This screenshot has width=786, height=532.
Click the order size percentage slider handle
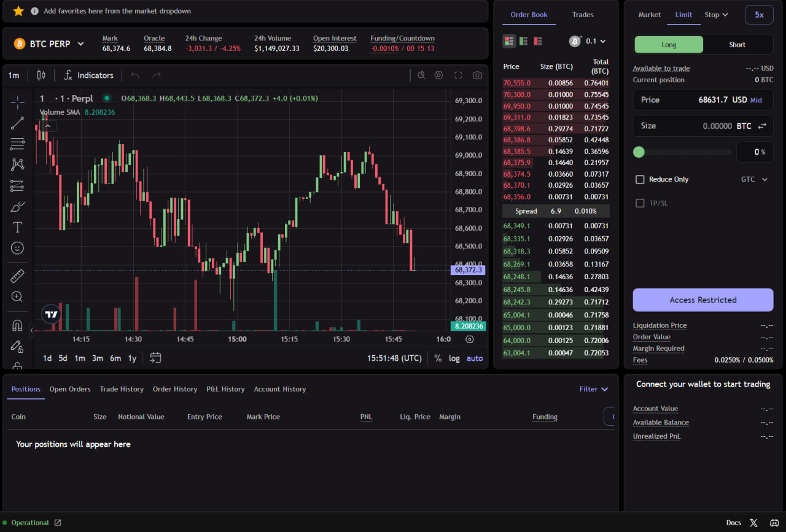tap(639, 152)
